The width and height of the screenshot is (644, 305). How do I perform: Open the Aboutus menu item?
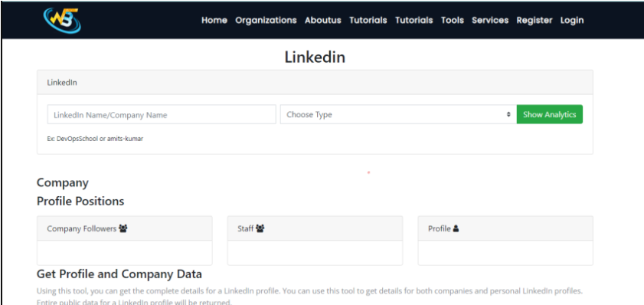point(323,20)
